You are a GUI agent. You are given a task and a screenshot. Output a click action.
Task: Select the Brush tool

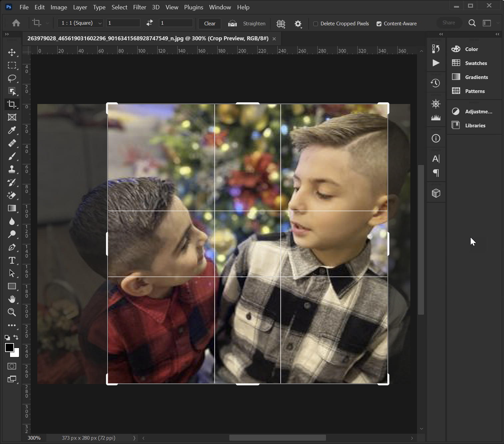point(12,156)
